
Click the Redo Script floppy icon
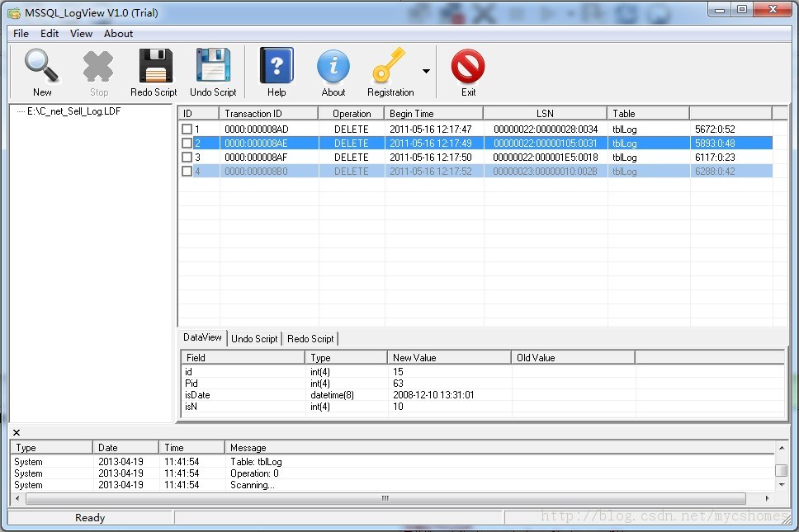[155, 66]
